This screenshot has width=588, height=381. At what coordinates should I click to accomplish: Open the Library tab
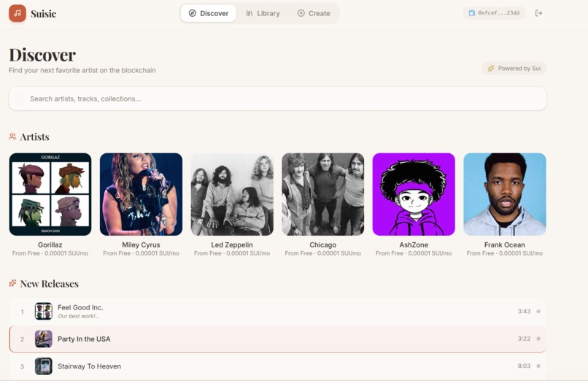[x=263, y=13]
